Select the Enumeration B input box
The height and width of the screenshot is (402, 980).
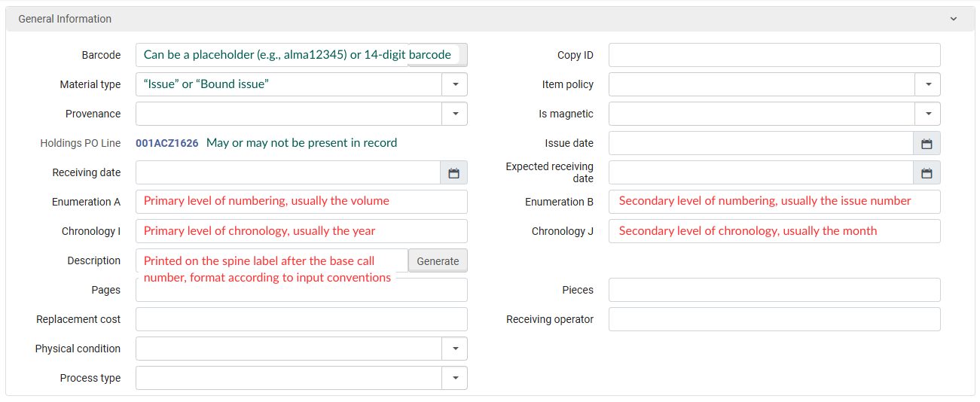pyautogui.click(x=774, y=202)
